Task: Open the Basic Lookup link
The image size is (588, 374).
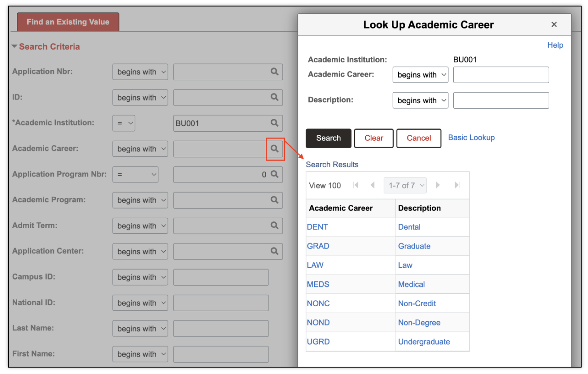Action: pos(471,138)
